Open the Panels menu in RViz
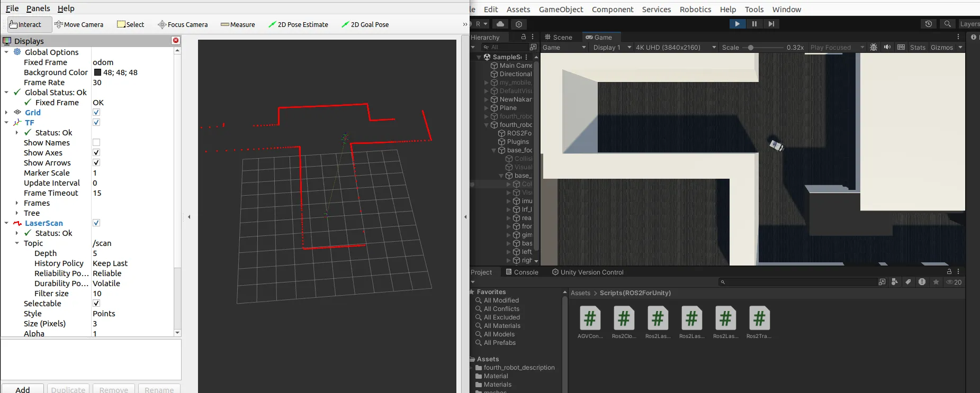The height and width of the screenshot is (393, 980). click(x=38, y=8)
